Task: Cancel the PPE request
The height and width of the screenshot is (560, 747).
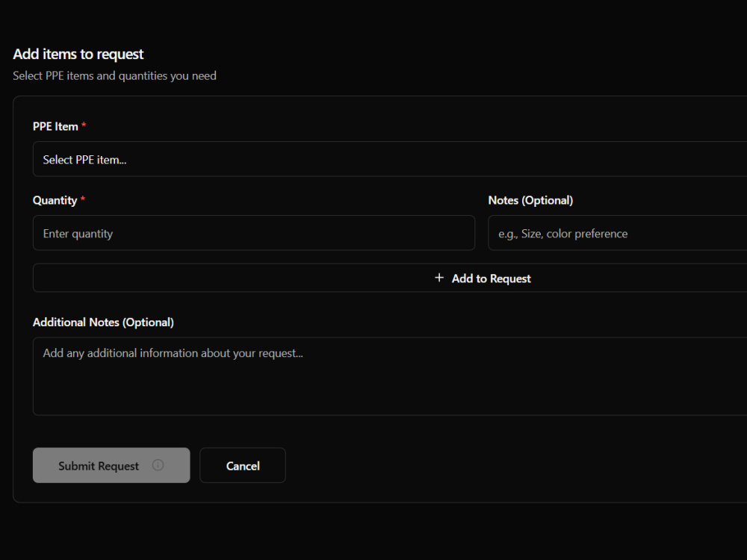Action: [x=243, y=465]
